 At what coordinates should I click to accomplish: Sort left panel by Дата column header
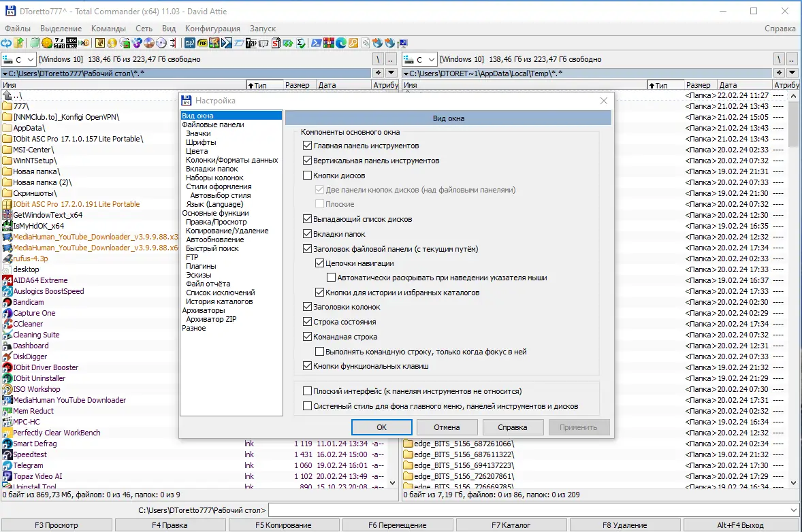343,85
